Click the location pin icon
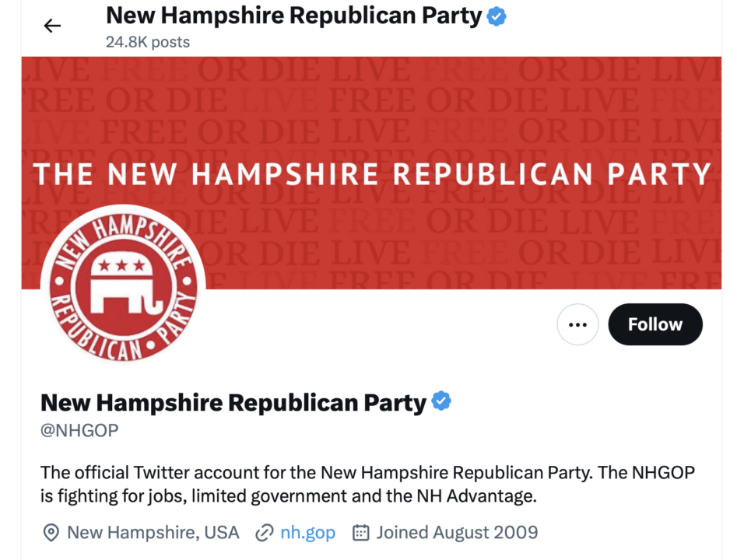 (51, 533)
